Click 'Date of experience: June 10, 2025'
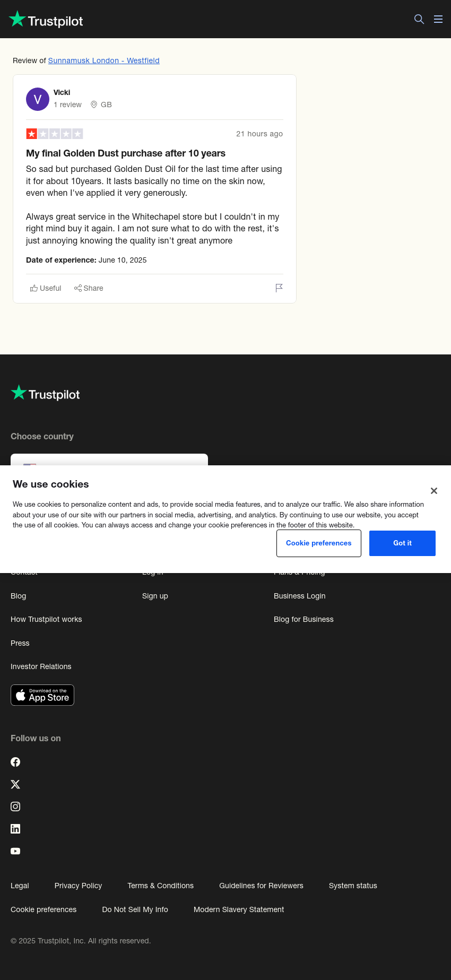This screenshot has width=451, height=980. pos(86,260)
